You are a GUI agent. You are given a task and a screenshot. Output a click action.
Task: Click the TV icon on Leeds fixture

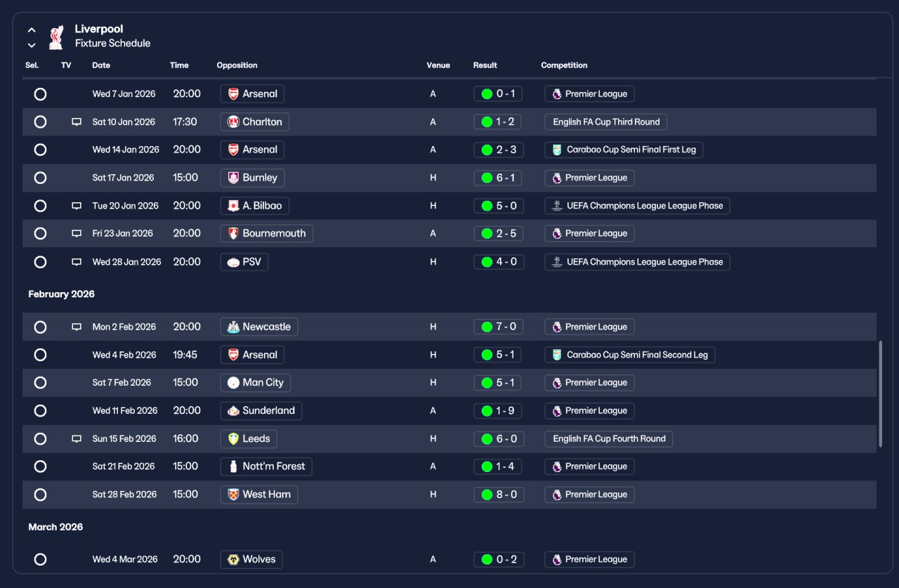77,438
